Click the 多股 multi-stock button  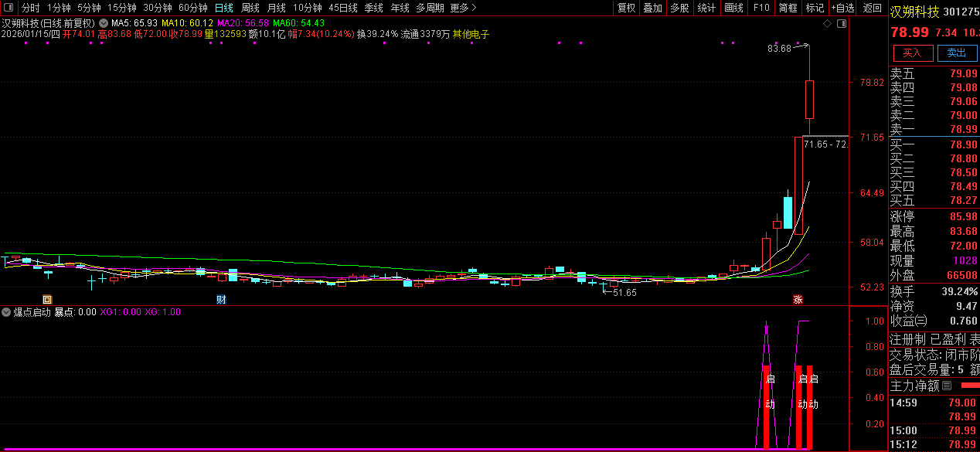click(x=679, y=8)
